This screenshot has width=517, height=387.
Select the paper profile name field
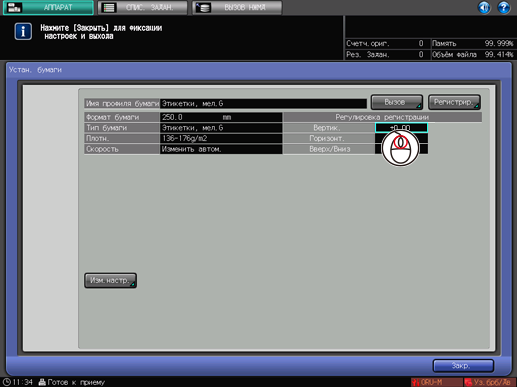263,104
